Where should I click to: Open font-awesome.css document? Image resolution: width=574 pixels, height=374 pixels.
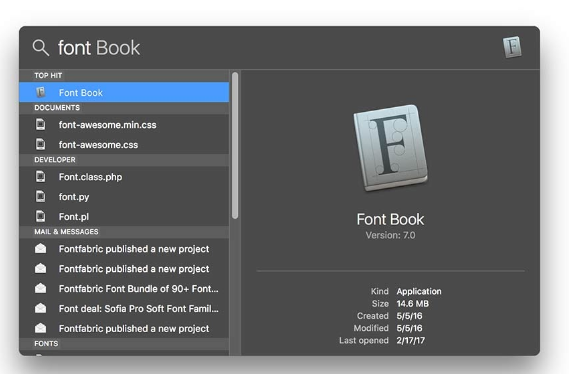(124, 145)
